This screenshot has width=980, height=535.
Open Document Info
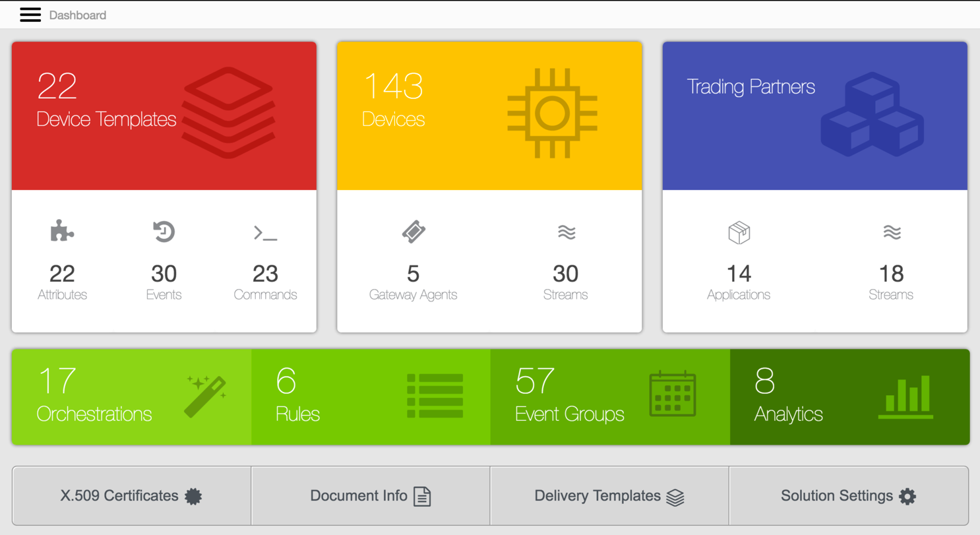point(371,496)
